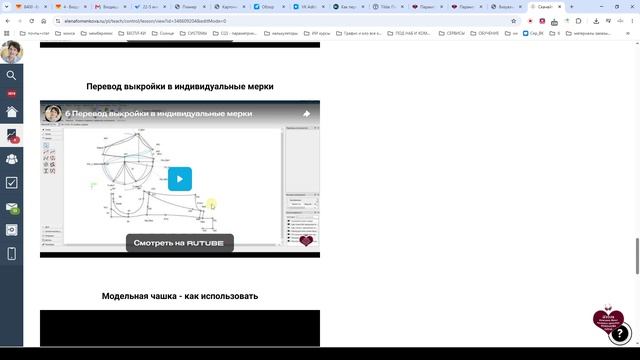Open the 'СЕРВИСЫ' bookmark folder
Viewport: 640px width, 360px height.
[x=451, y=33]
